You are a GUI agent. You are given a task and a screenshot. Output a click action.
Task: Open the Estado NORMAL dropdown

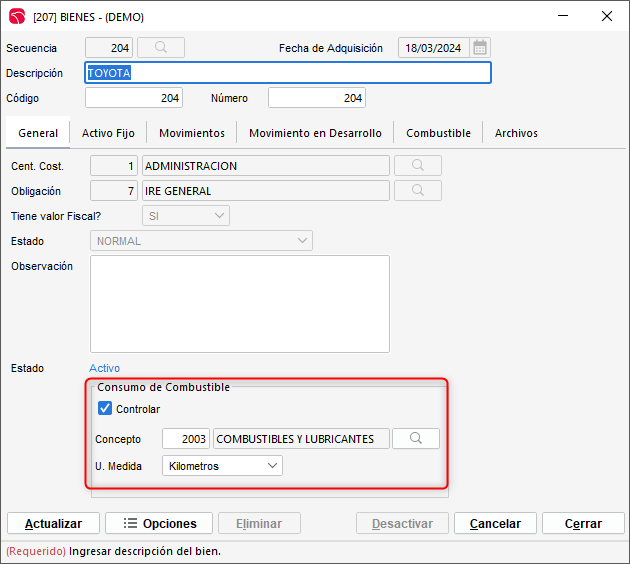point(302,241)
